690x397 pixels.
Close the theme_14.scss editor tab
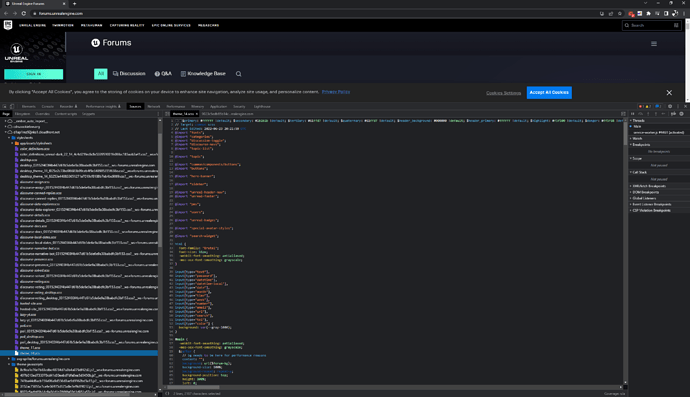[196, 114]
